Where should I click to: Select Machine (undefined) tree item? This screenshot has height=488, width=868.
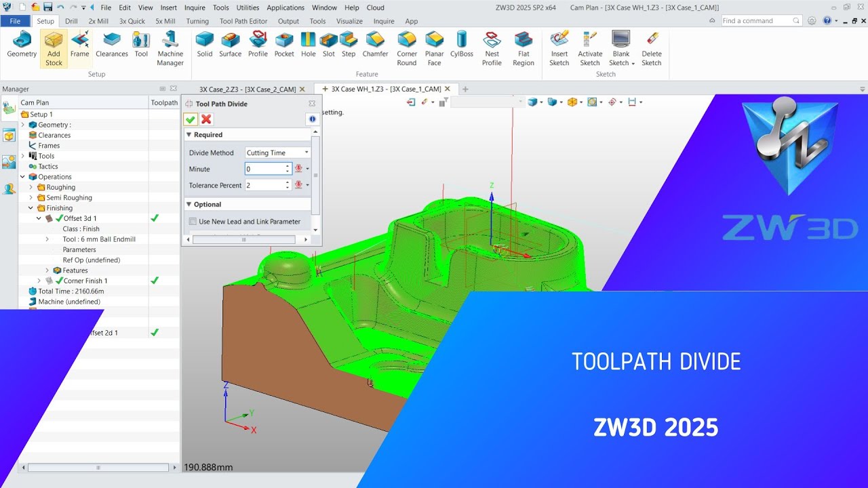tap(69, 302)
